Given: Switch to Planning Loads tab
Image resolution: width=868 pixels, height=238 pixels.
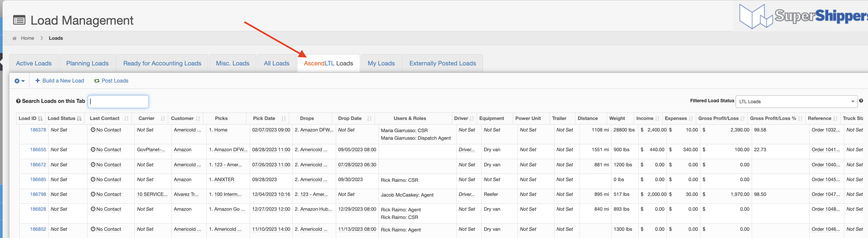Looking at the screenshot, I should (87, 63).
